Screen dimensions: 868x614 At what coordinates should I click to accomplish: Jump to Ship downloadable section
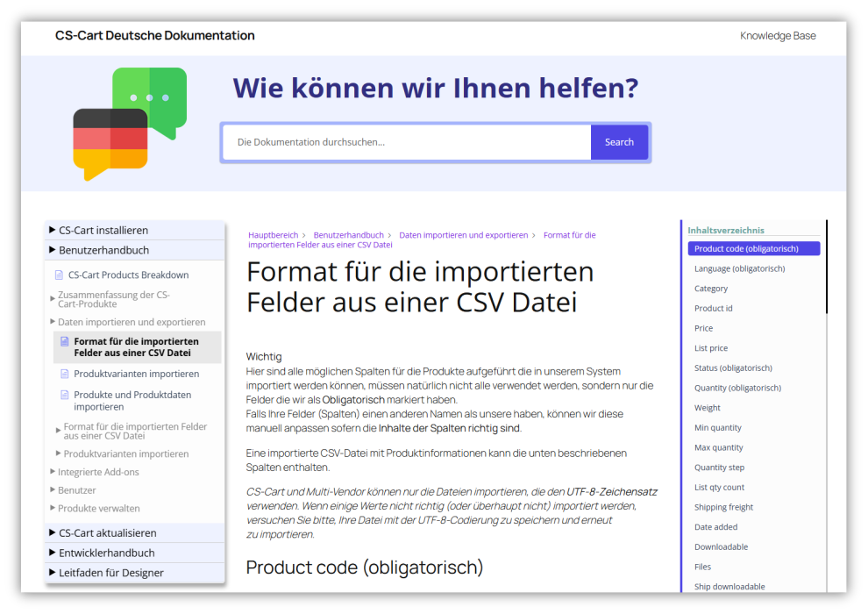729,587
